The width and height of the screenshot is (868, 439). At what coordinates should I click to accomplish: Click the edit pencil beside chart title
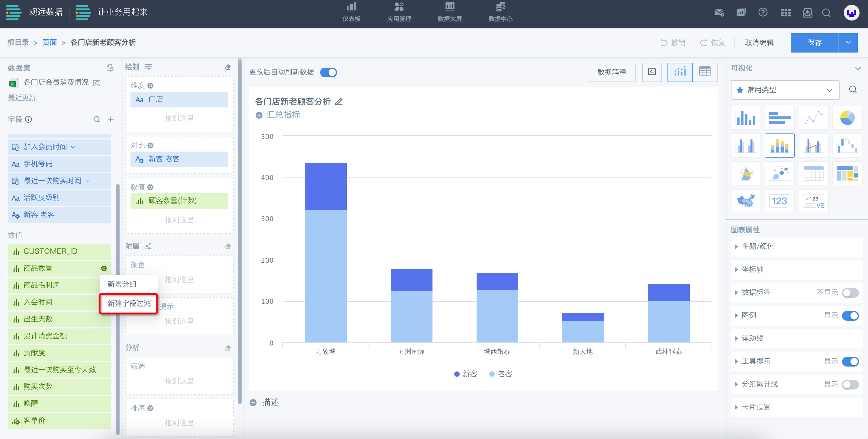[339, 102]
